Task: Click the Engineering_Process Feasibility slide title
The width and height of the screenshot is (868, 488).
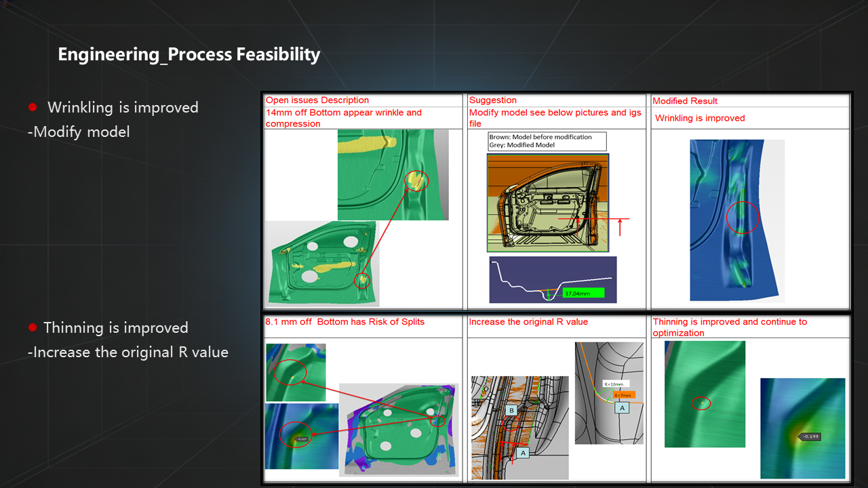Action: point(189,54)
